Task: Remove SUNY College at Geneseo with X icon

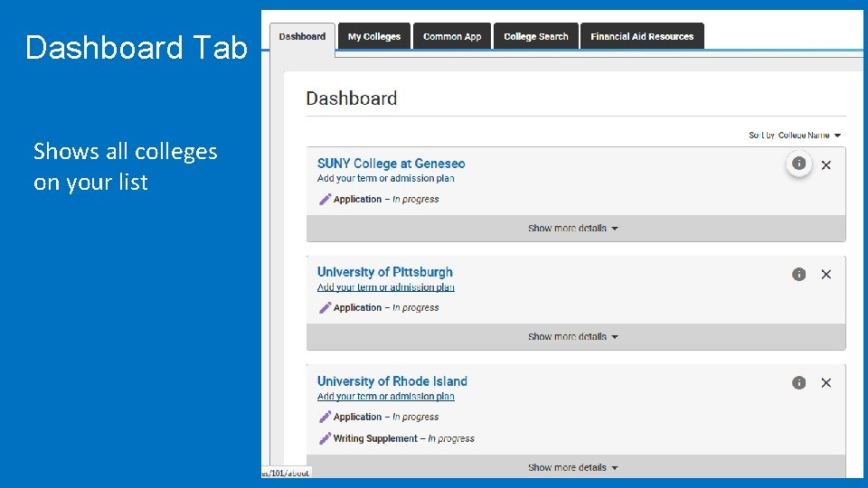Action: 826,165
